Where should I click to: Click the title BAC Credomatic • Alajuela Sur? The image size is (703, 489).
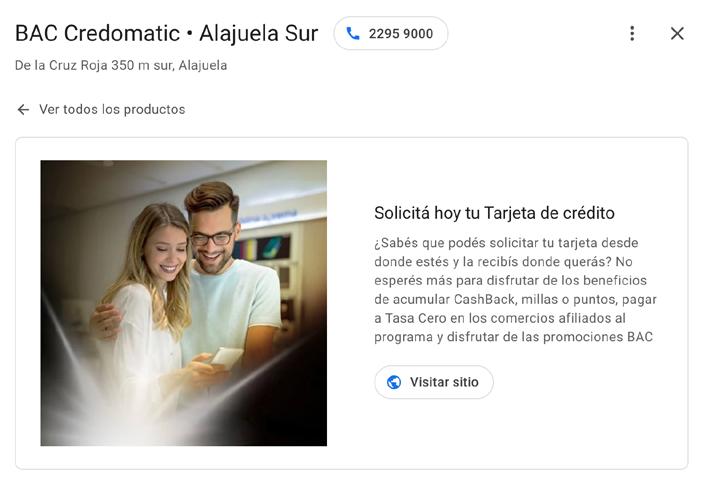(x=167, y=34)
